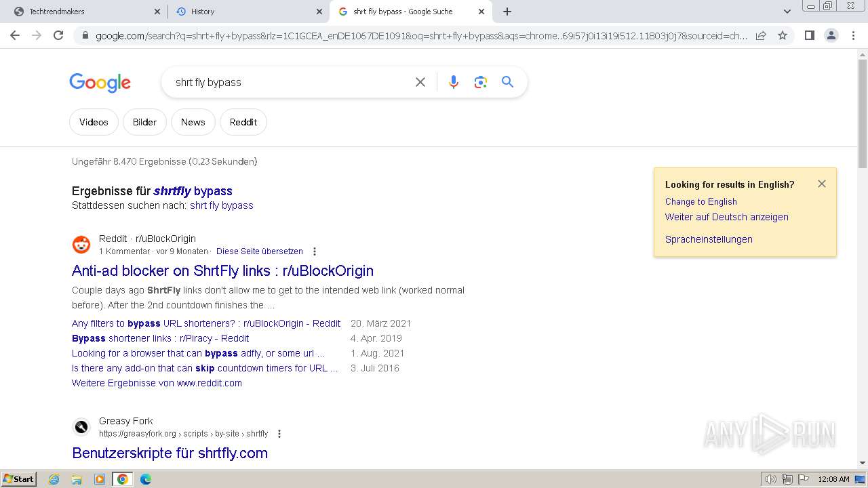Open Benutzerskripte für shrtfly.com result
The image size is (868, 488).
point(170,453)
